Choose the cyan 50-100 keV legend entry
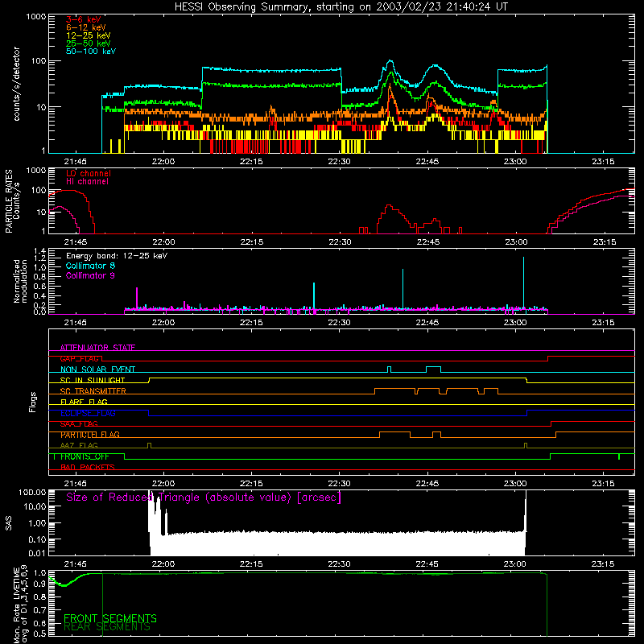This screenshot has width=644, height=644. [91, 52]
